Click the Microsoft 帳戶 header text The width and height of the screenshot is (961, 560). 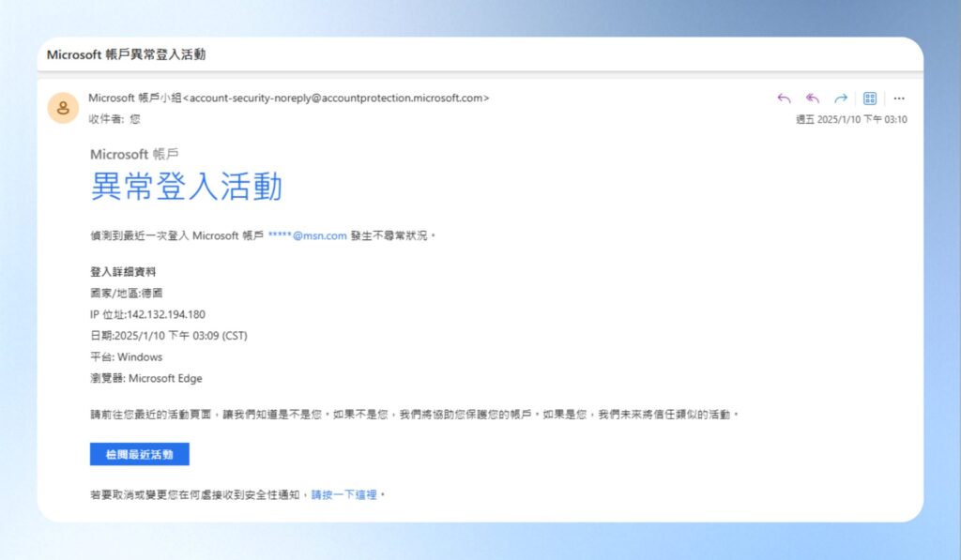(x=134, y=155)
